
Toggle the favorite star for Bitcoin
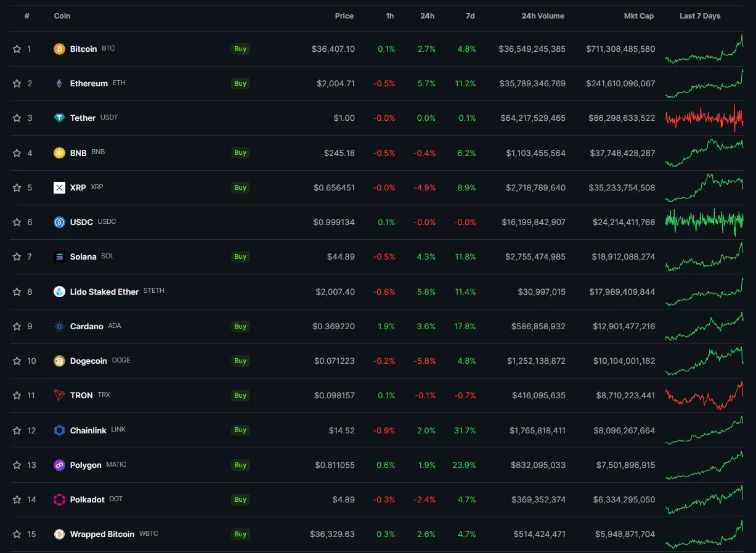click(x=17, y=49)
